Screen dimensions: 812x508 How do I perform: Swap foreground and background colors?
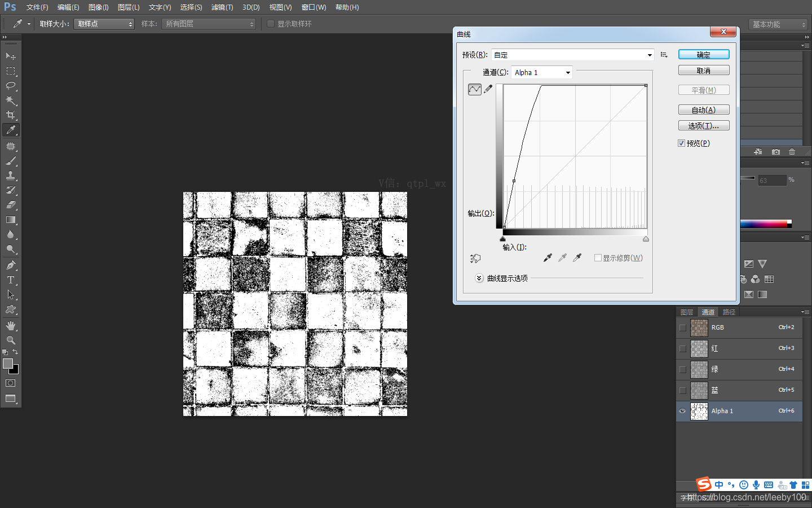15,352
